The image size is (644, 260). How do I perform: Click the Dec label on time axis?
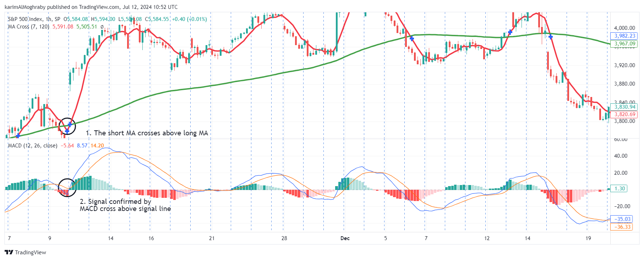point(345,238)
